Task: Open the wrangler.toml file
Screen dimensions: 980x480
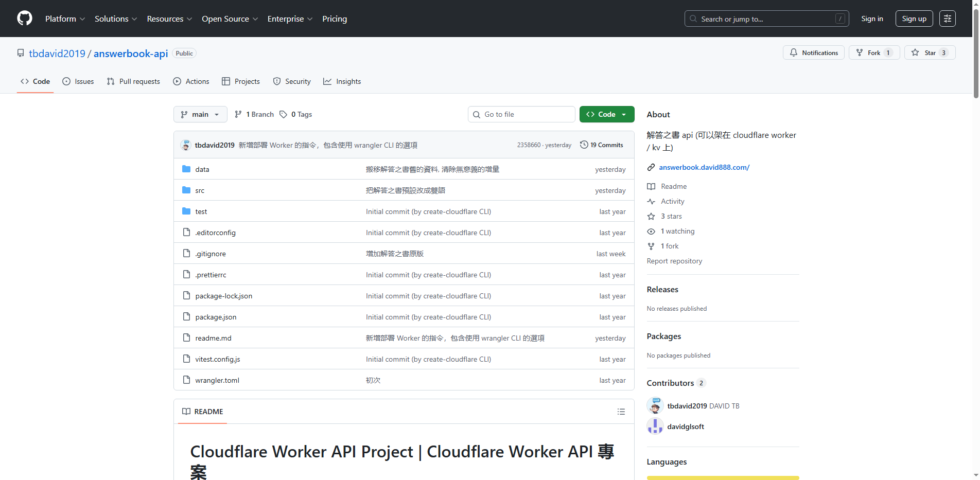Action: (217, 380)
